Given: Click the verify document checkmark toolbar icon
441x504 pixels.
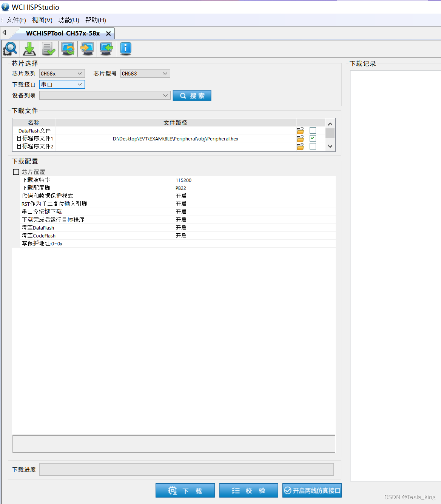Looking at the screenshot, I should coord(49,49).
